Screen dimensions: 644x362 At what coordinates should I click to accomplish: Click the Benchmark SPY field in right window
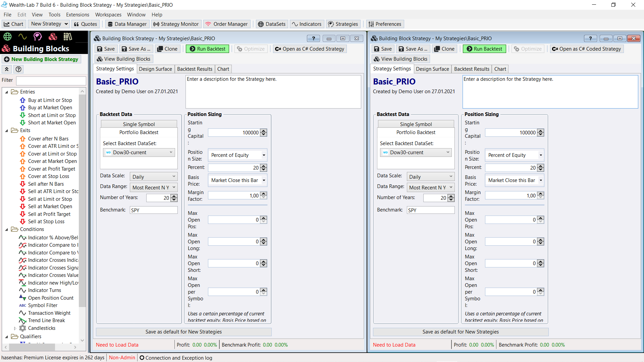[431, 210]
